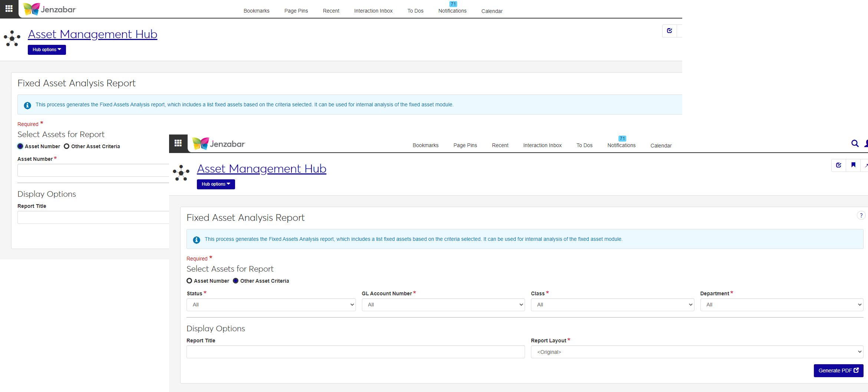Click the checkmark icon left of bookmark
The image size is (868, 392).
[838, 165]
